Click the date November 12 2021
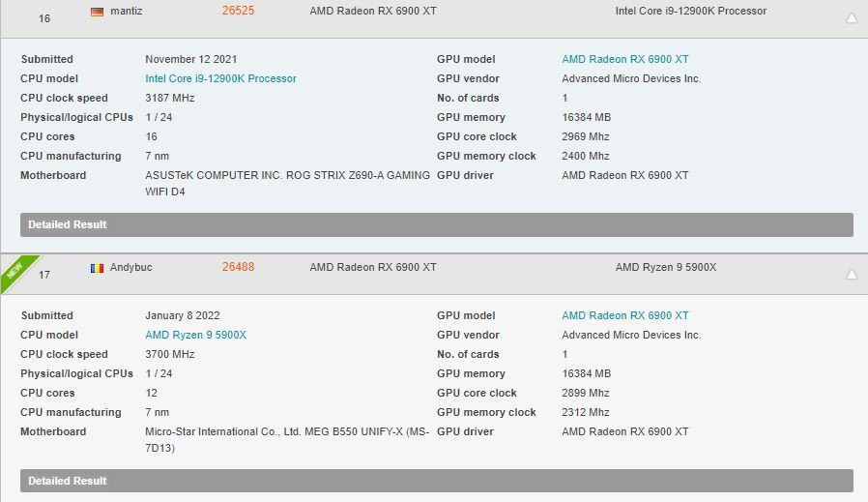This screenshot has width=868, height=502. (191, 59)
